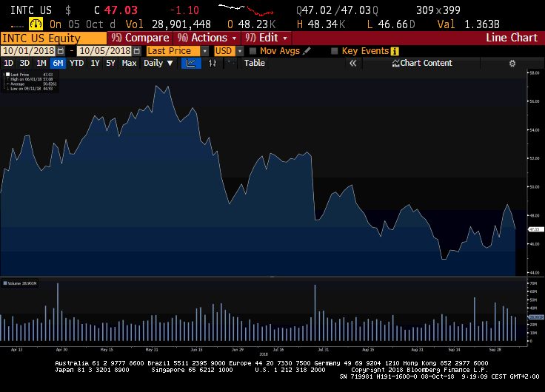Open the Key Events info icon

[x=395, y=51]
